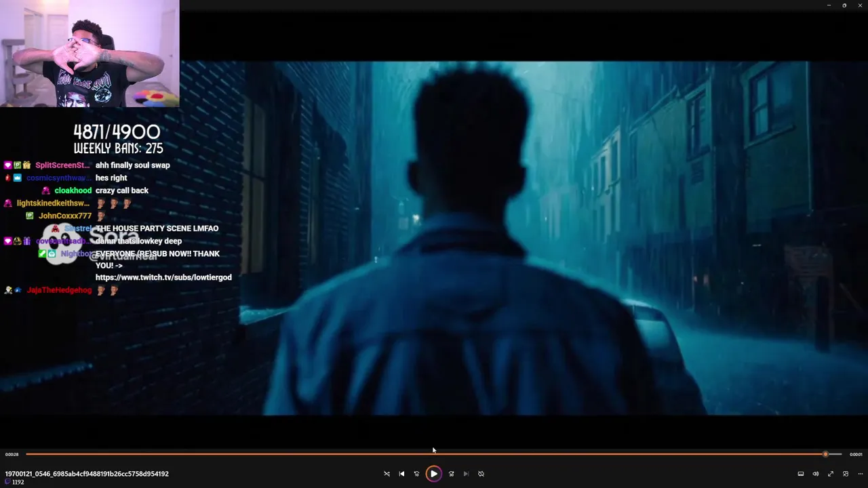The width and height of the screenshot is (868, 488).
Task: Close the media player window
Action: 860,5
